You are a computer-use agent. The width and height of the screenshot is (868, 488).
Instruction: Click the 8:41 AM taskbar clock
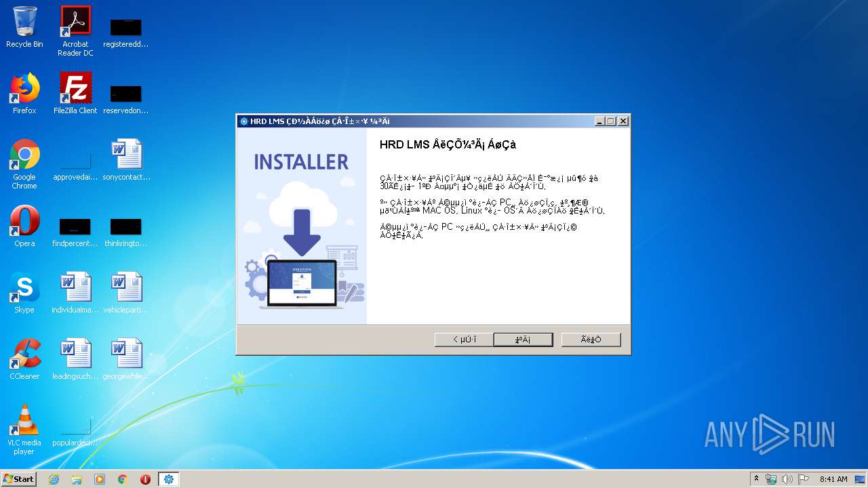point(833,479)
